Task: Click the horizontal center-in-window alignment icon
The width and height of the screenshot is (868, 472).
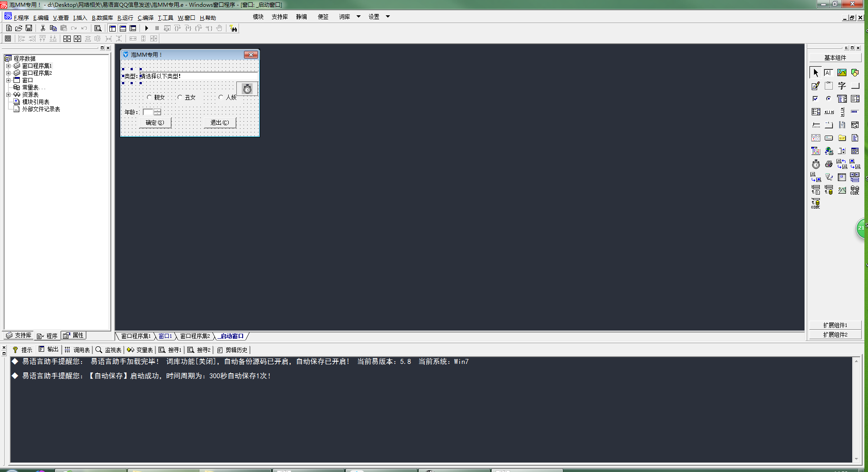Action: pos(67,39)
